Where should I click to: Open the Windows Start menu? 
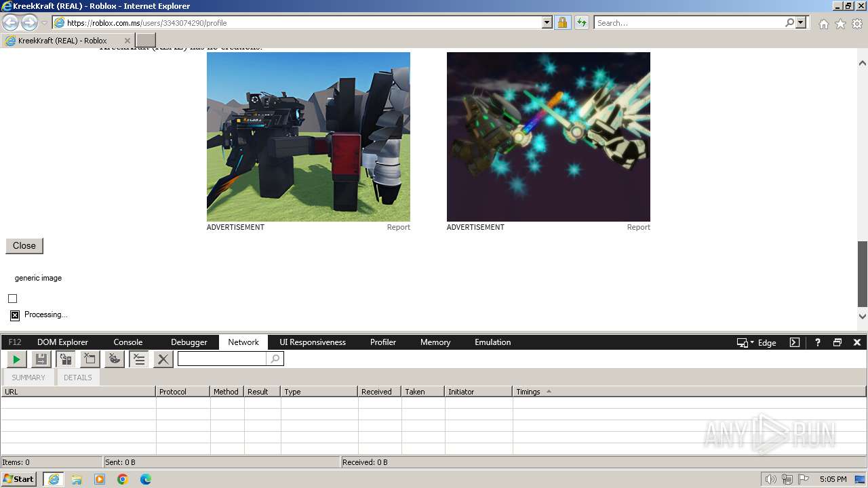pyautogui.click(x=19, y=479)
